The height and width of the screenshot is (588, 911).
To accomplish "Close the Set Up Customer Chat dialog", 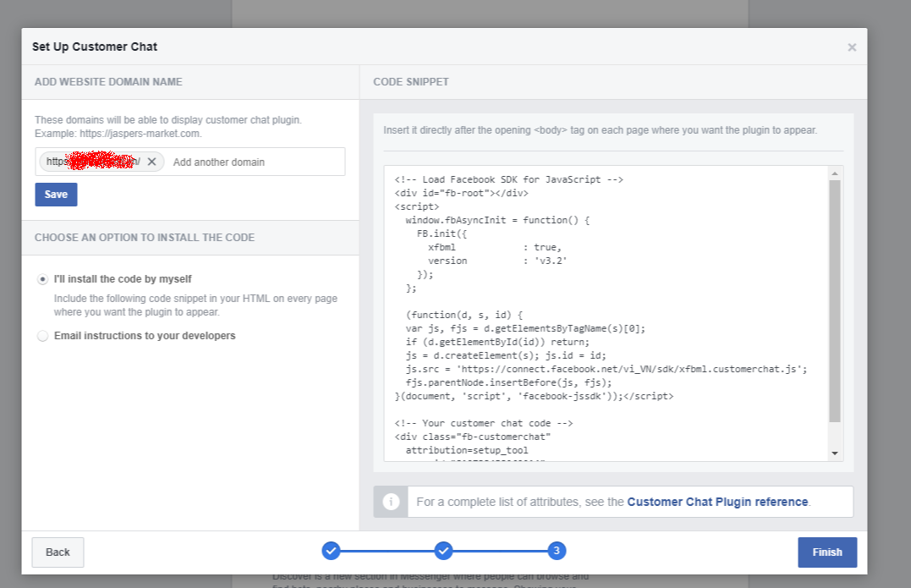I will [852, 47].
